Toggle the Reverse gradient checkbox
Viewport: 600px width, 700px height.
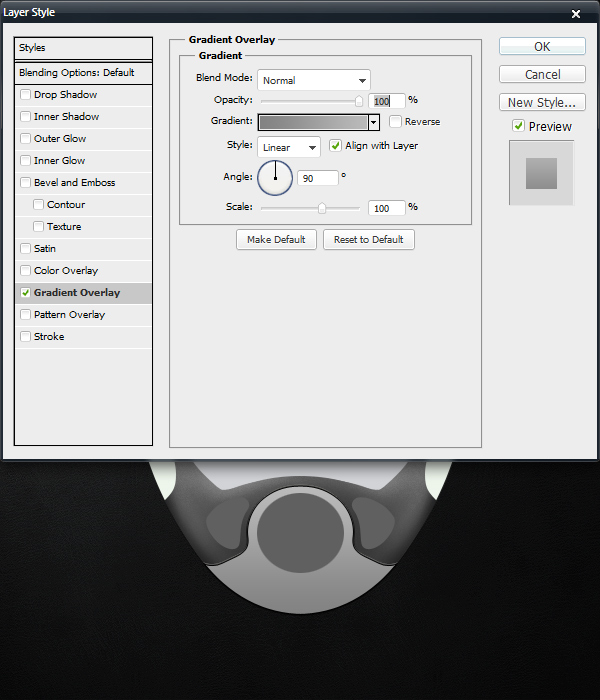coord(395,121)
